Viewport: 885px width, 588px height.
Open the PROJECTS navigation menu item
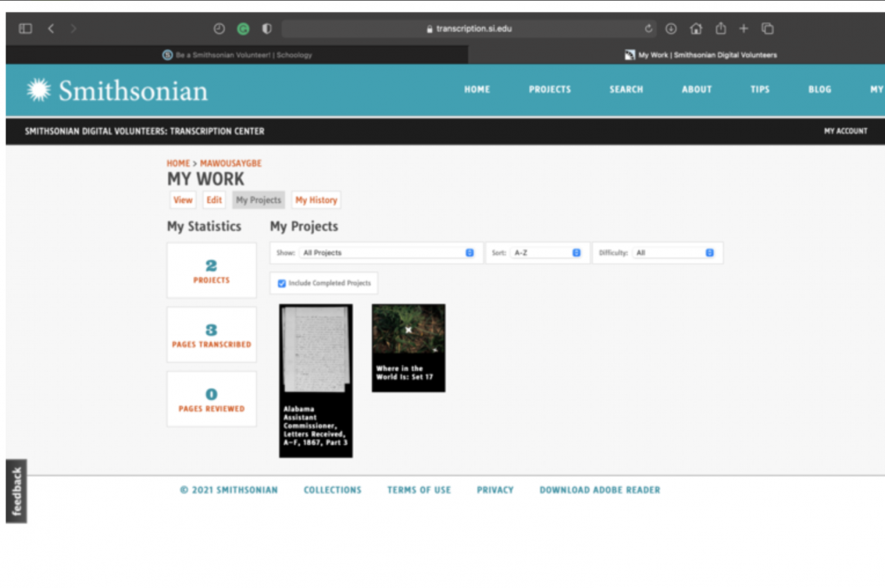tap(550, 89)
